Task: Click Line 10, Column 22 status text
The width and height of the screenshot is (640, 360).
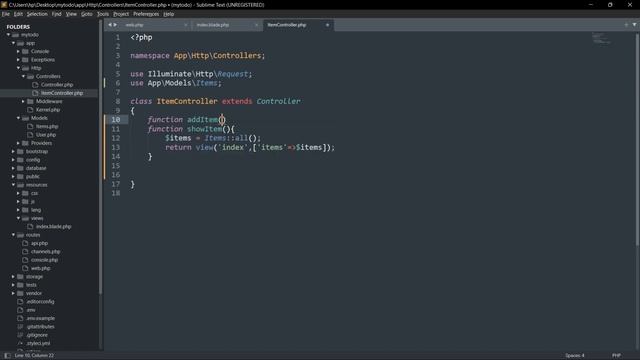Action: pos(34,356)
